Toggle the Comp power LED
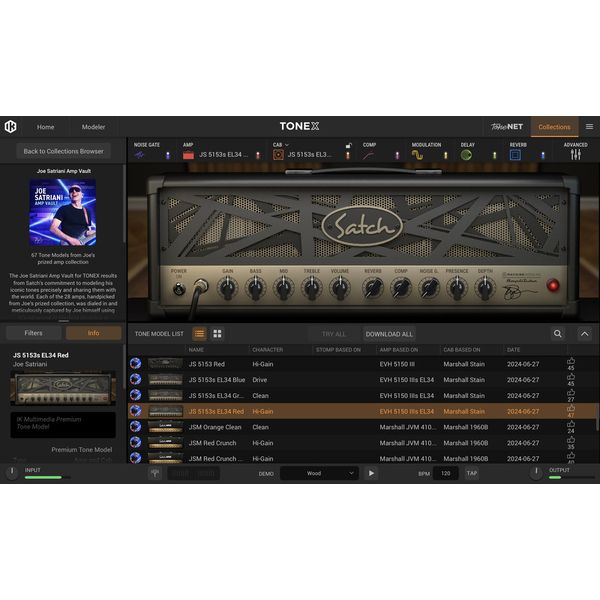This screenshot has width=600, height=600. pyautogui.click(x=397, y=155)
